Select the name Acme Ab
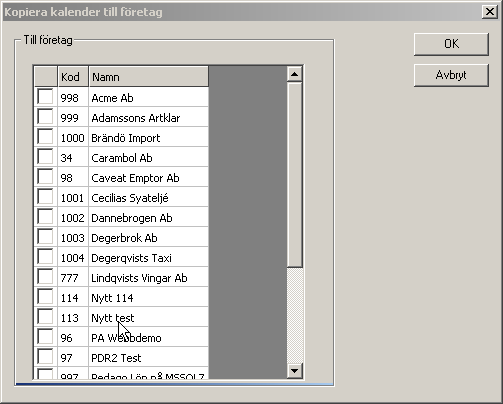This screenshot has width=503, height=404. point(149,97)
